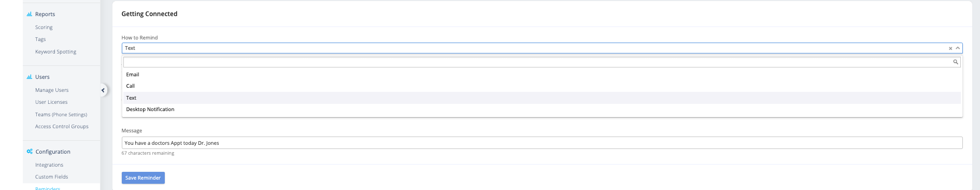
Task: Click the Users section icon
Action: point(30,77)
